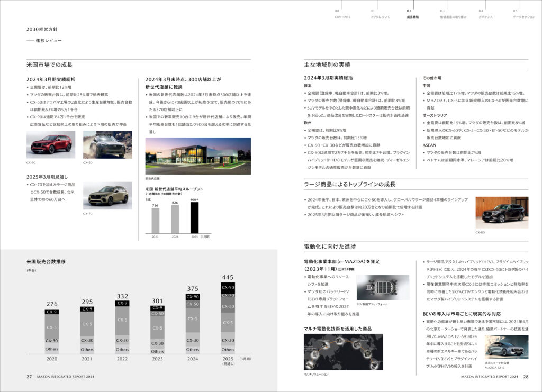
Task: Select the 02 成長戦略 navigation tab
Action: [x=413, y=14]
